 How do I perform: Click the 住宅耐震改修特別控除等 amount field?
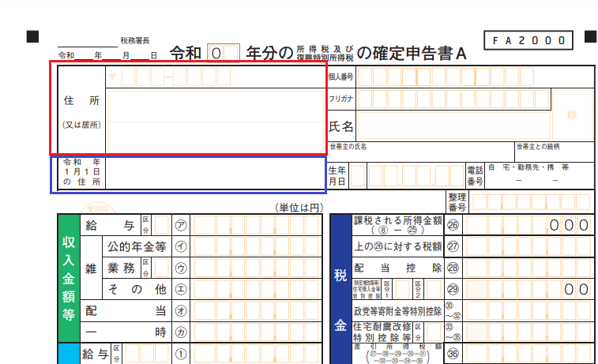[x=528, y=332]
